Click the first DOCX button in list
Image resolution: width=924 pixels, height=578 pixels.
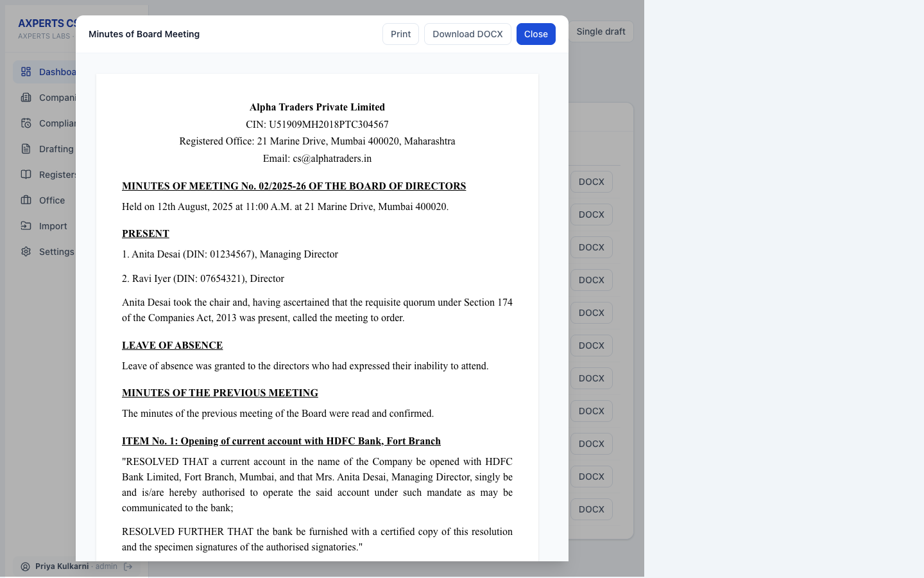point(591,182)
